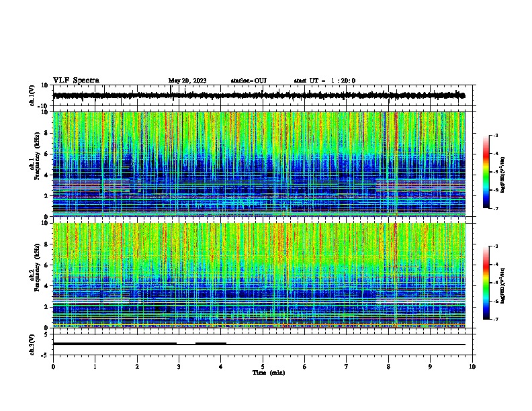Click ch.2 "Frequency (kHz)" axis label
Screen dimensions: 532x411
pos(37,267)
